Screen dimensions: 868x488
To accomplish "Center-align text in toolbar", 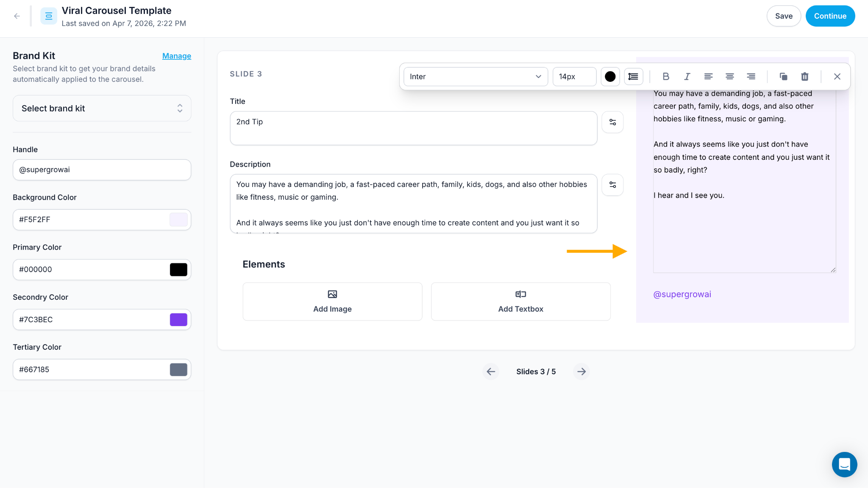I will coord(729,76).
